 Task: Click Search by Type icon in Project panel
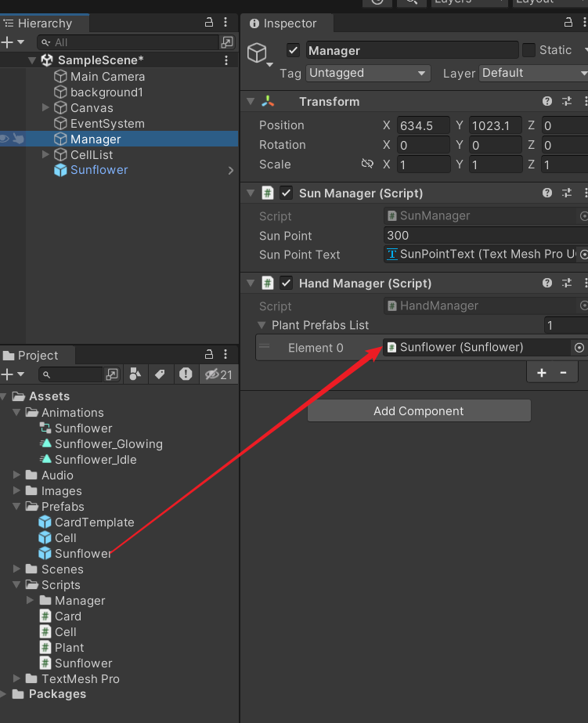pos(135,374)
